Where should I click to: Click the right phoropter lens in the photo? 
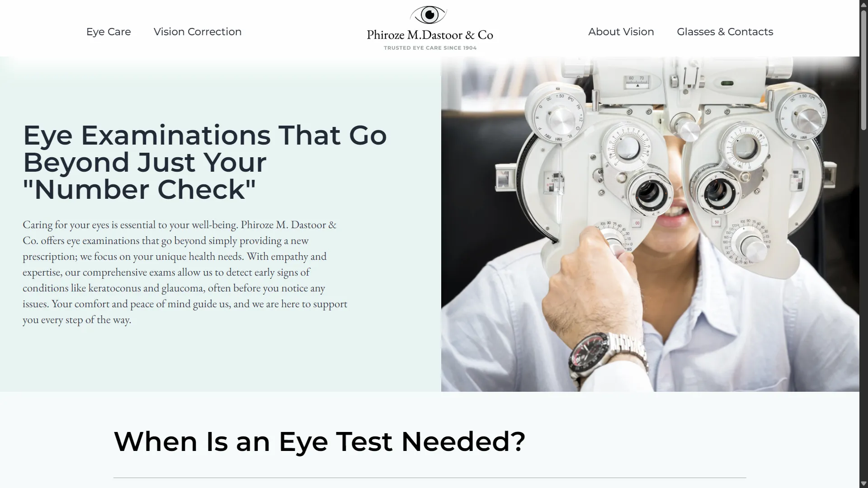point(716,190)
